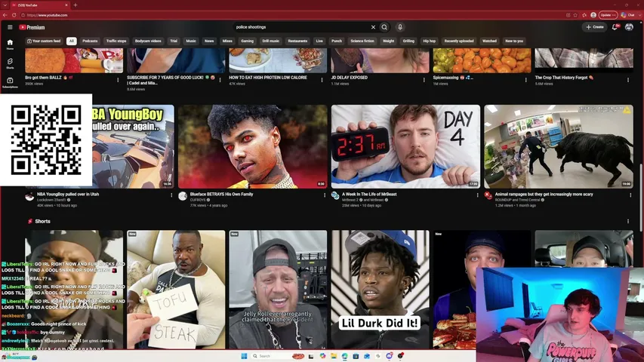
Task: Open the YouTube hamburger guide menu
Action: point(10,27)
